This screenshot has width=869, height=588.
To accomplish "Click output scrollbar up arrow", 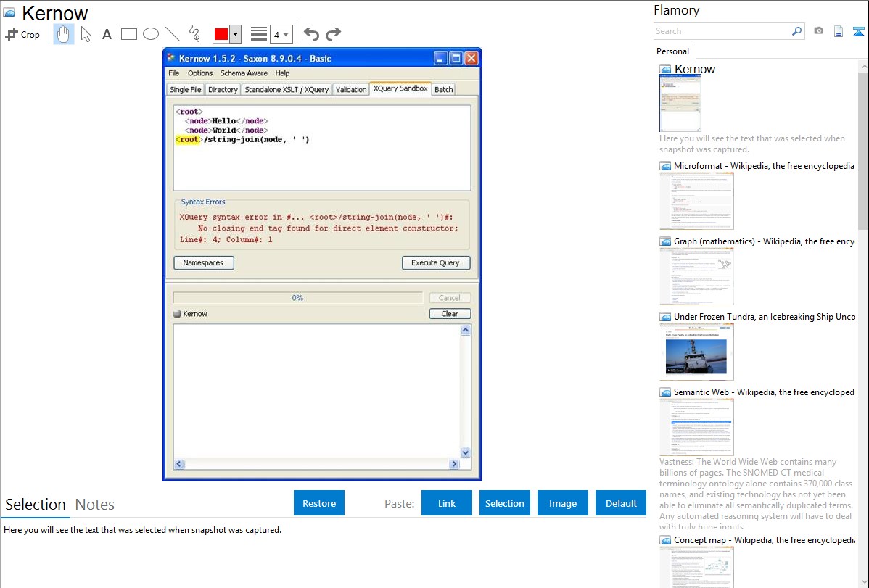I will pyautogui.click(x=466, y=330).
